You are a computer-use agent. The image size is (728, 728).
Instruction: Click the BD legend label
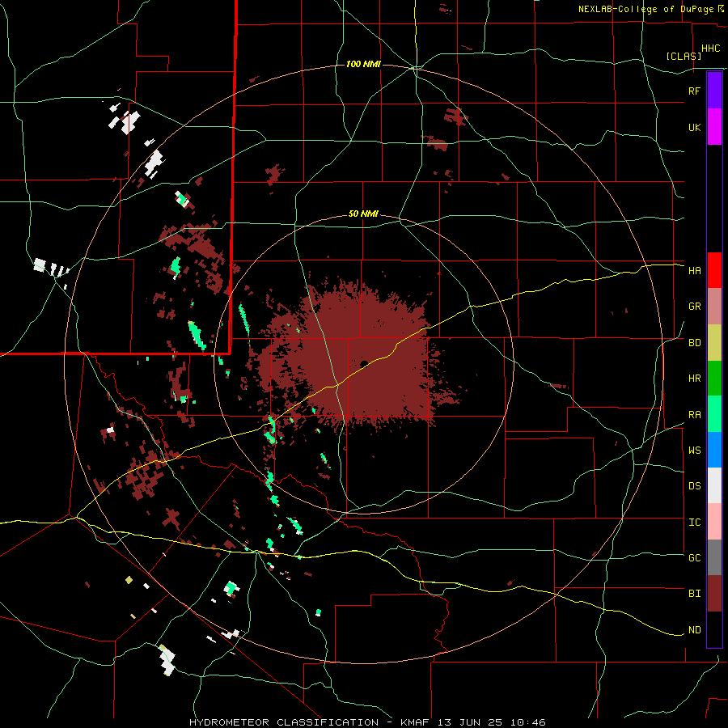(694, 343)
